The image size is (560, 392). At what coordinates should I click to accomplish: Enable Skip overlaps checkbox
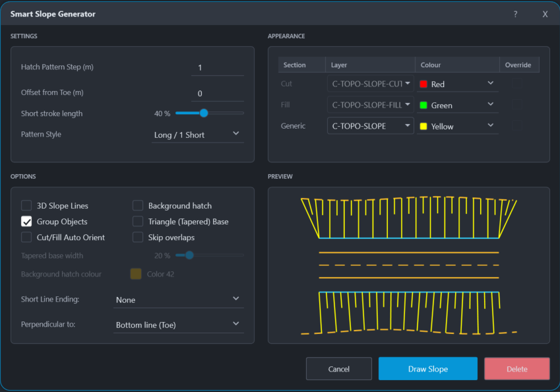[x=138, y=238]
